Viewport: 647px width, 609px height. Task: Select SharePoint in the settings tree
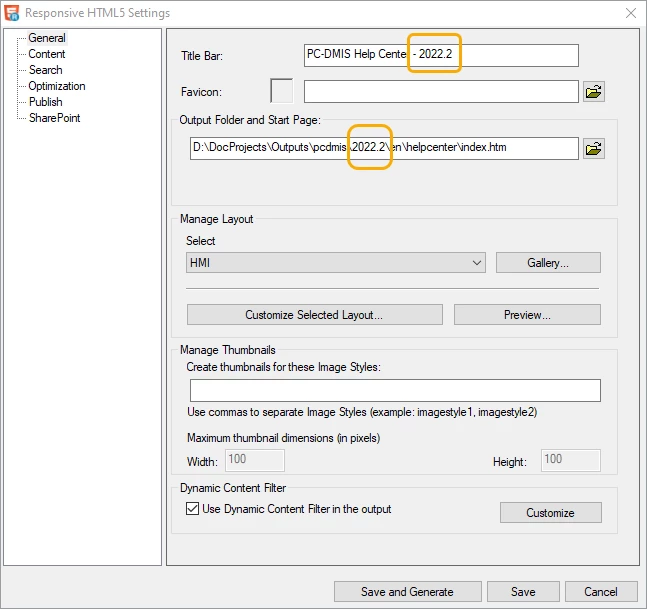click(54, 118)
